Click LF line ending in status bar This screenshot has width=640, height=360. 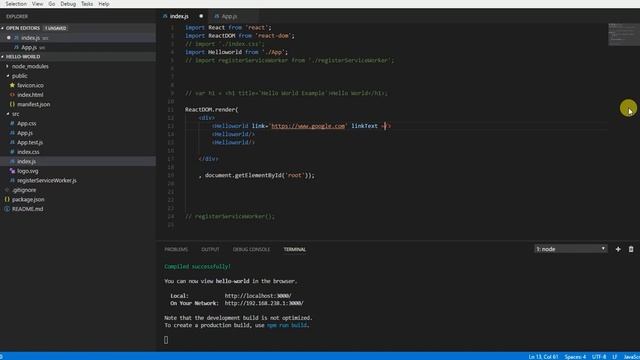[x=615, y=357]
